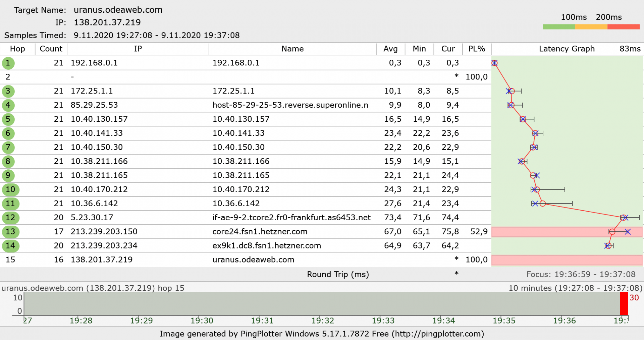
Task: Select the Avg column header
Action: click(x=390, y=49)
